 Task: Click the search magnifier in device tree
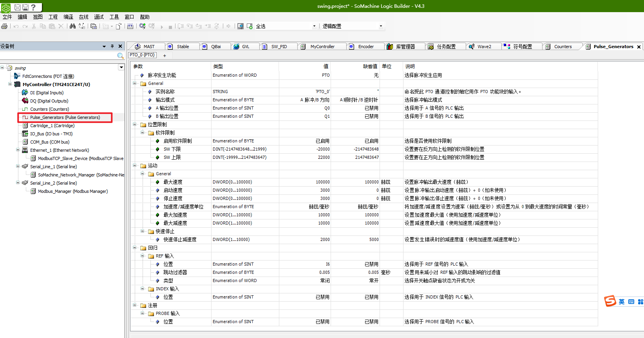pos(121,56)
